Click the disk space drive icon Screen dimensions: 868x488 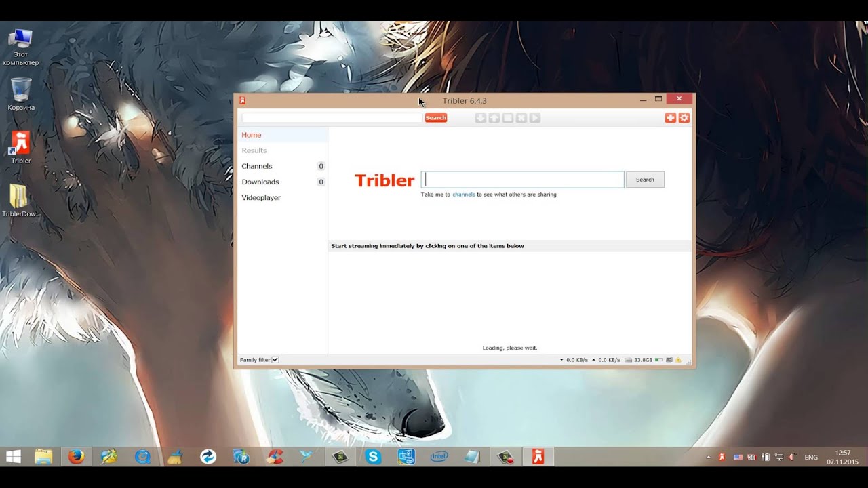(628, 360)
